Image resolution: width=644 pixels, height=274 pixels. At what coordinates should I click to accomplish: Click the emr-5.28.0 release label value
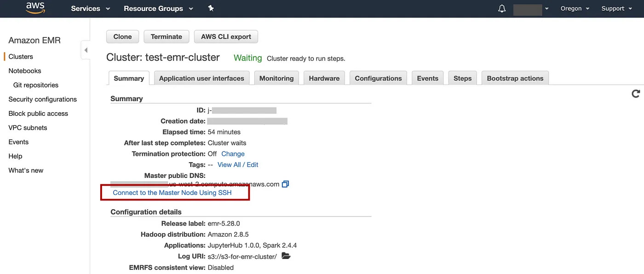[224, 224]
